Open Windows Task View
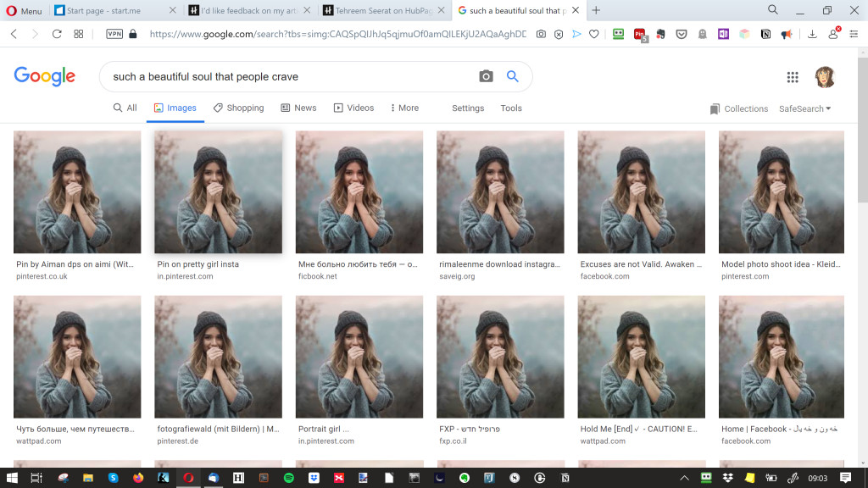 click(x=36, y=478)
